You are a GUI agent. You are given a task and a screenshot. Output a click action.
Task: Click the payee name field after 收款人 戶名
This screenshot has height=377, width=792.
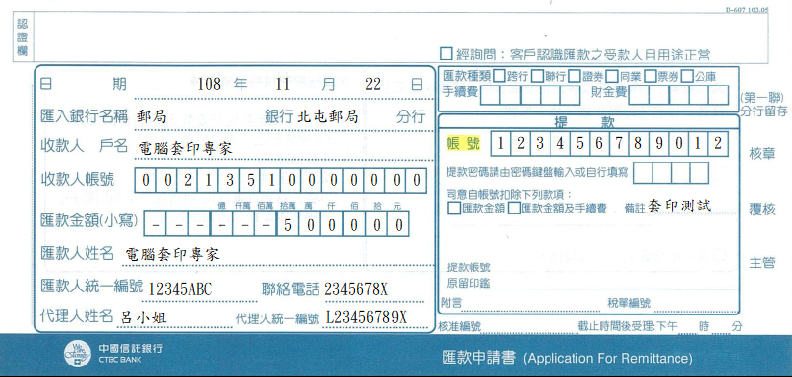pyautogui.click(x=185, y=149)
